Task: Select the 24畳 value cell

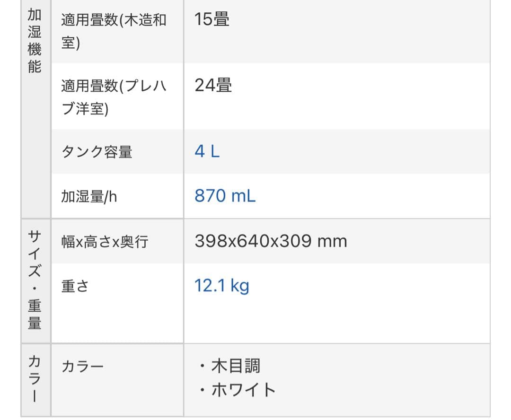Action: [x=213, y=86]
